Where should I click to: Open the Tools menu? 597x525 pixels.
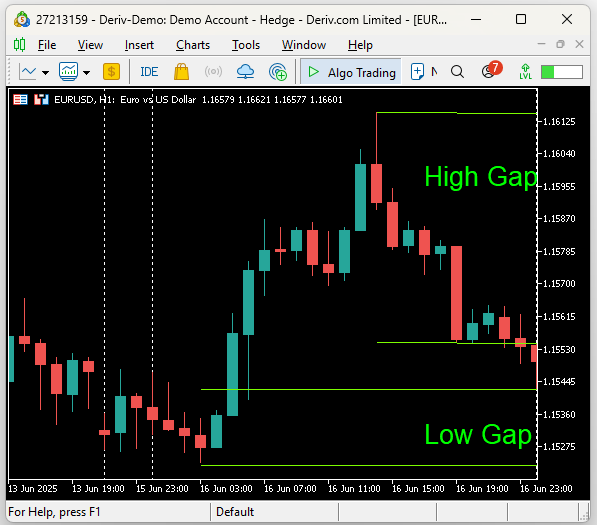[x=246, y=45]
